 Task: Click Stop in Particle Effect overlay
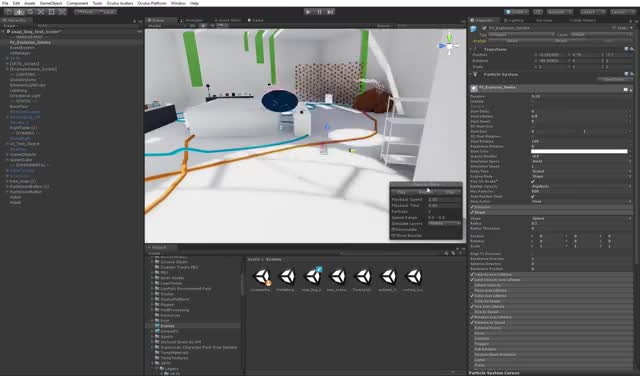point(449,192)
